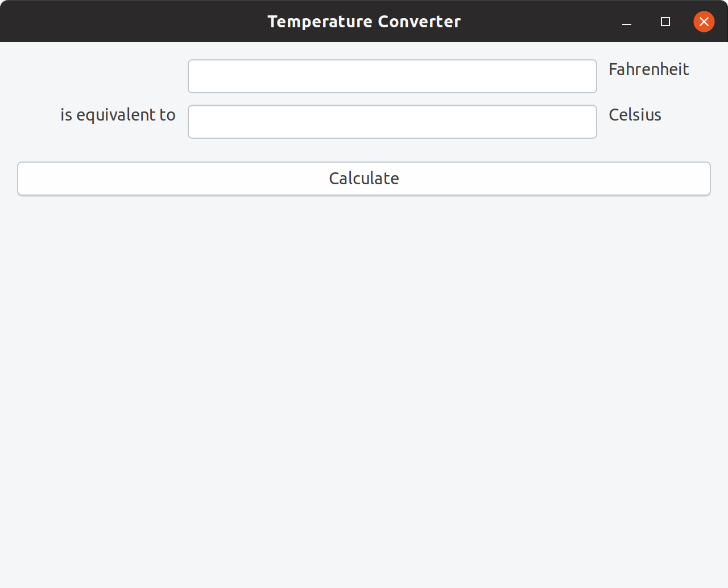Click the square maximize icon in titlebar
728x588 pixels.
click(665, 22)
